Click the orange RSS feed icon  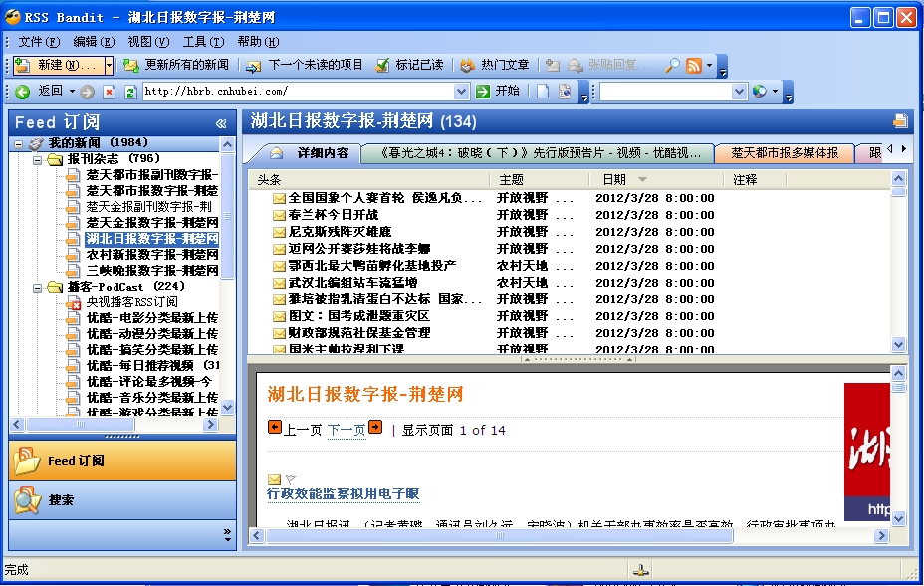(694, 65)
